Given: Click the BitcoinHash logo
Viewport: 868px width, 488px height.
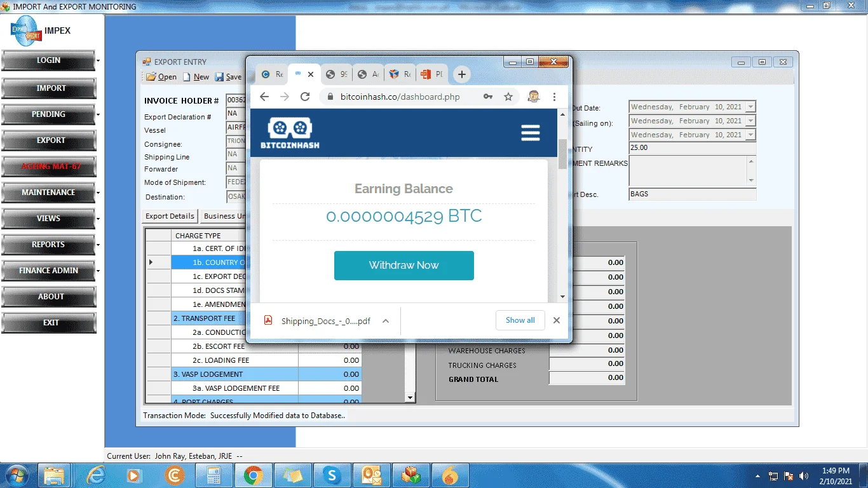Looking at the screenshot, I should (290, 133).
